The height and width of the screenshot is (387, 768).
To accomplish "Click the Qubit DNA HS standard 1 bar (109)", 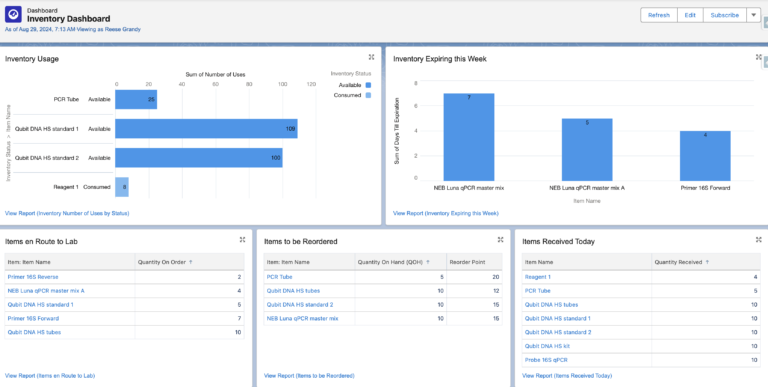I will [x=206, y=129].
